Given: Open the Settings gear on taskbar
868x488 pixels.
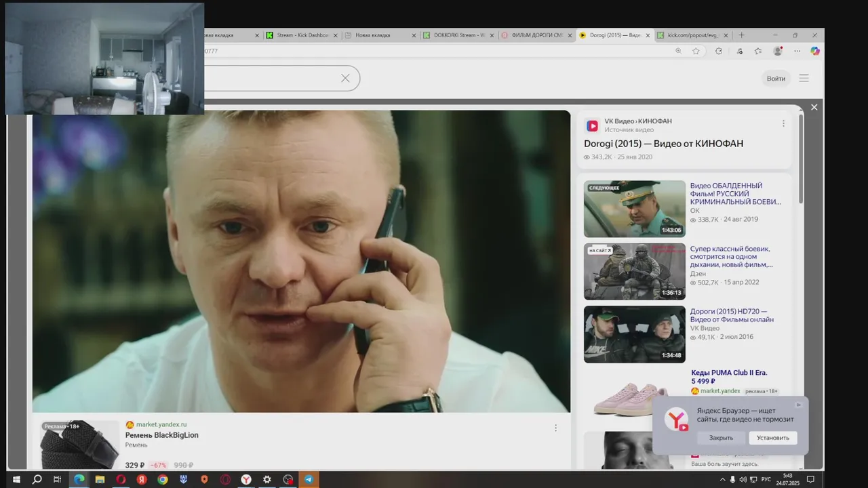Looking at the screenshot, I should pos(267,479).
